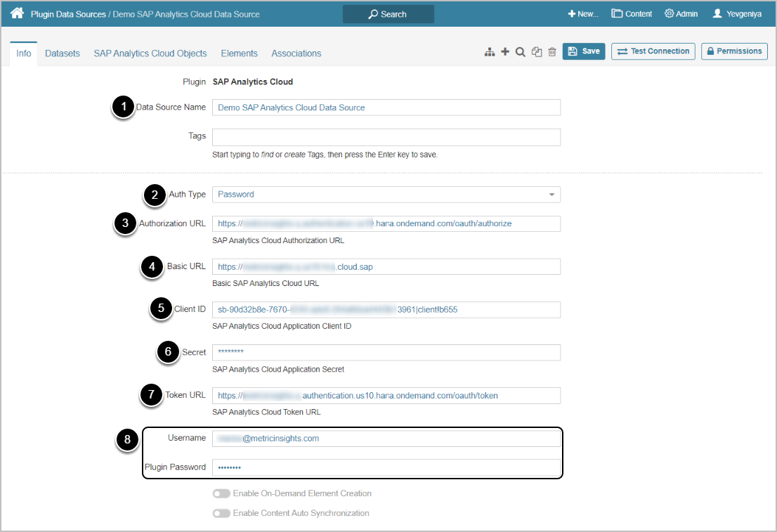Click the Authorization URL field
This screenshot has height=532, width=777.
point(386,223)
